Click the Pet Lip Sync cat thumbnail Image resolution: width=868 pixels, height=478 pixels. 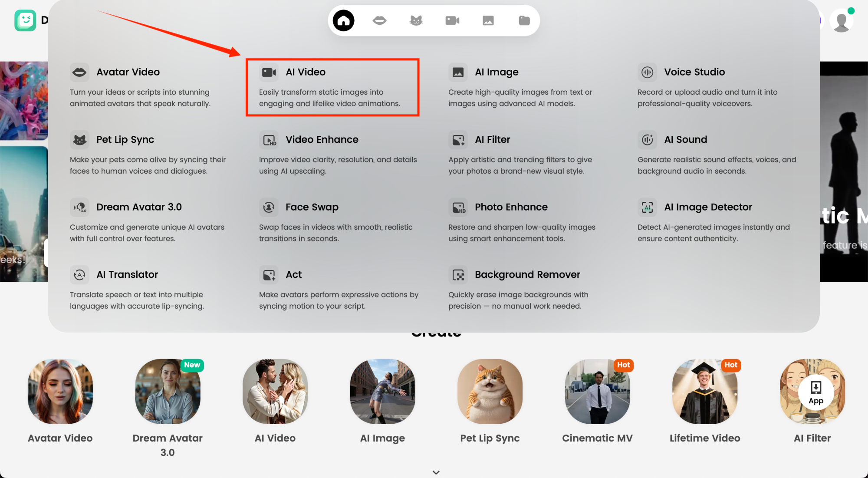pos(490,391)
